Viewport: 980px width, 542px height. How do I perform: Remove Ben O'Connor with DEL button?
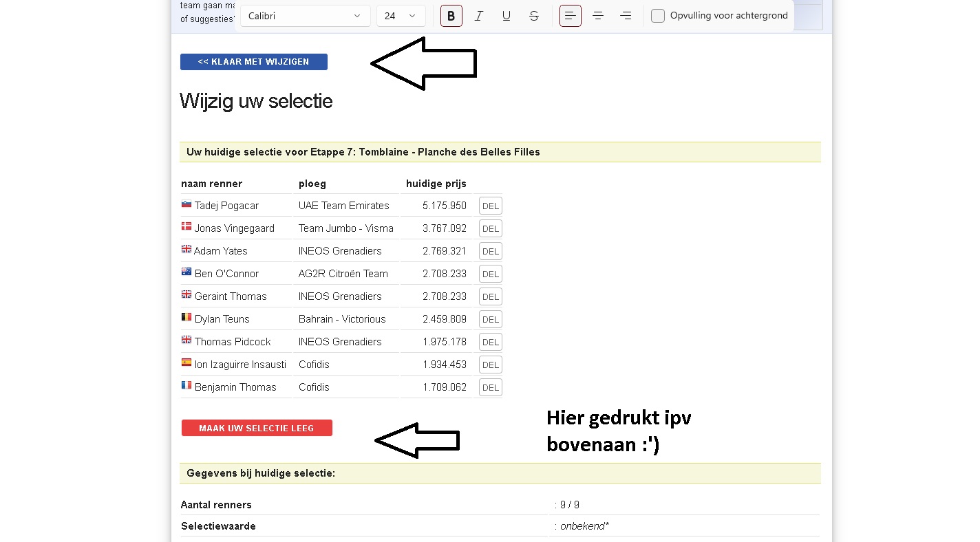491,274
